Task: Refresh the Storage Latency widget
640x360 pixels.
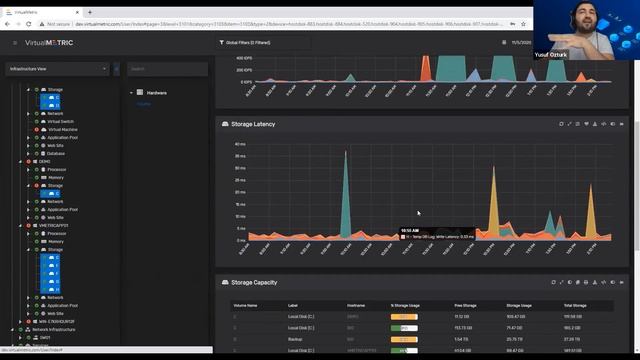Action: point(561,124)
